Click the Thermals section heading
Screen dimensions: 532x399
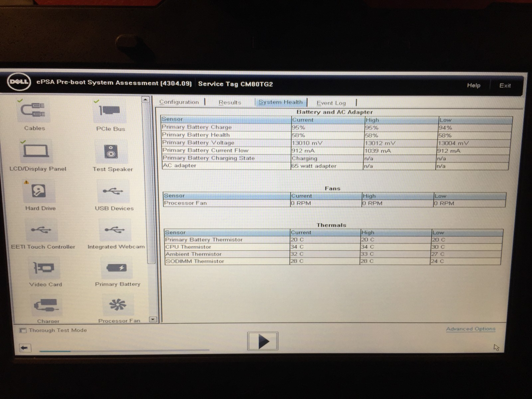click(x=331, y=225)
